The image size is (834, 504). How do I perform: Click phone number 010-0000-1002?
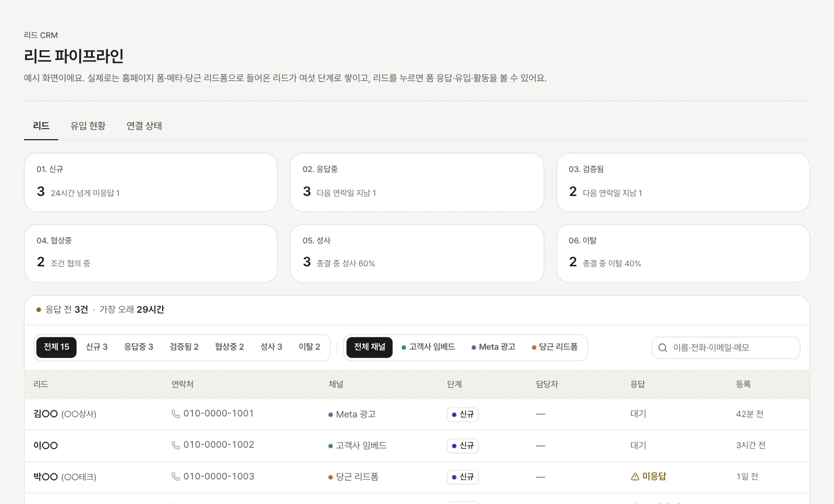218,445
